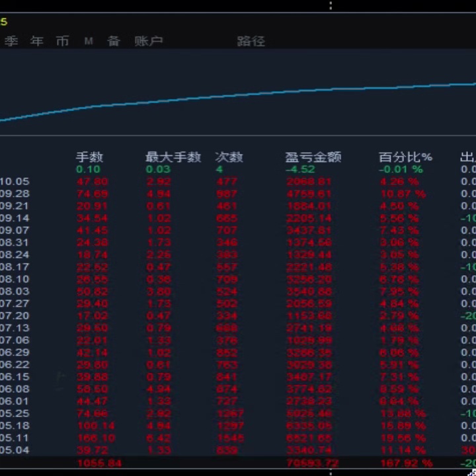Select the 100.14 lots in row 05.18

tap(96, 426)
